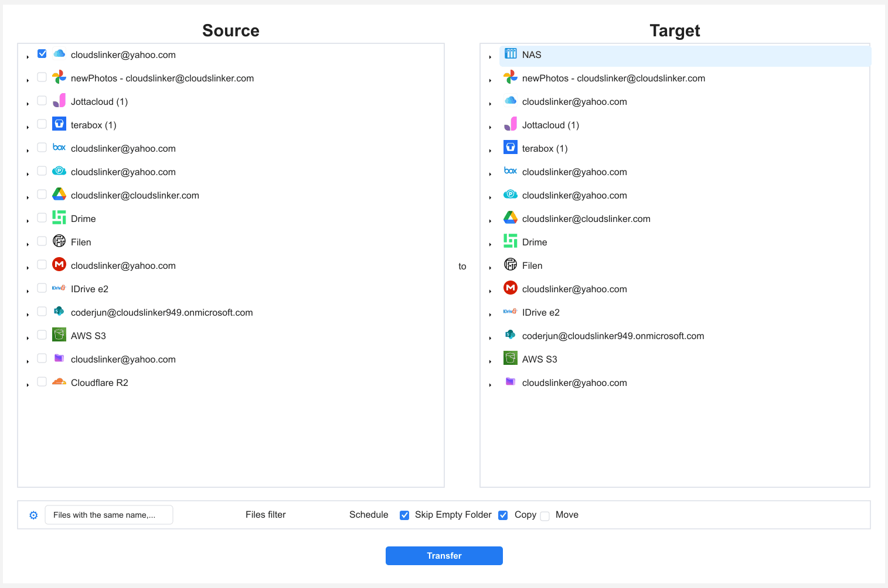Expand Source newPhotos tree node

coord(28,80)
